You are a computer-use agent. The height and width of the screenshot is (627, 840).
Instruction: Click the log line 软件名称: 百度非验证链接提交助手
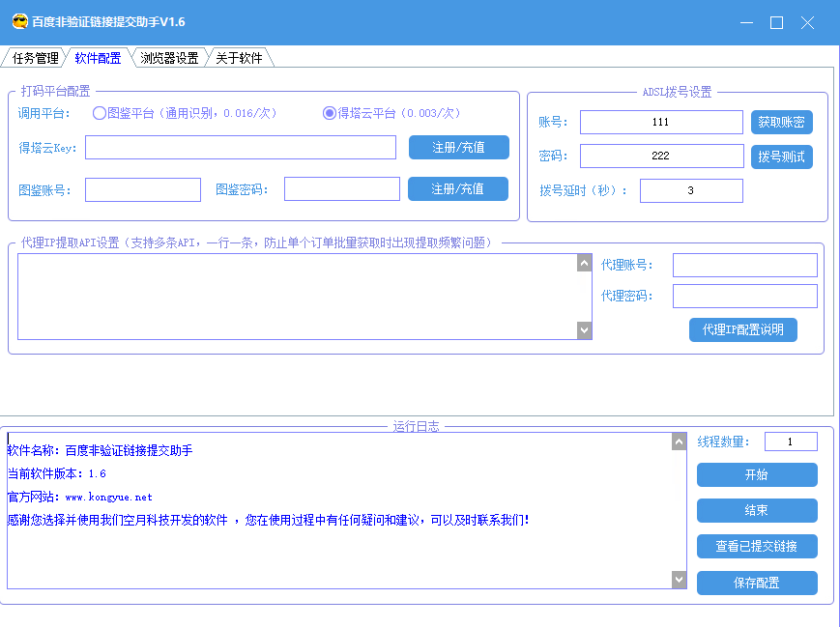tap(101, 451)
